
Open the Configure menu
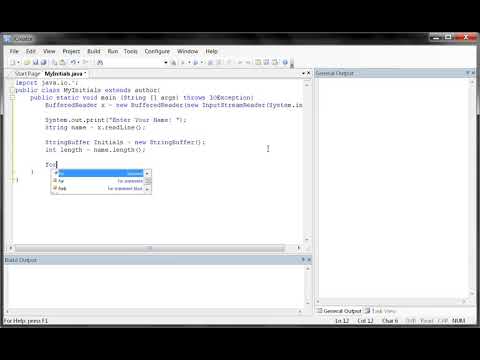[157, 51]
